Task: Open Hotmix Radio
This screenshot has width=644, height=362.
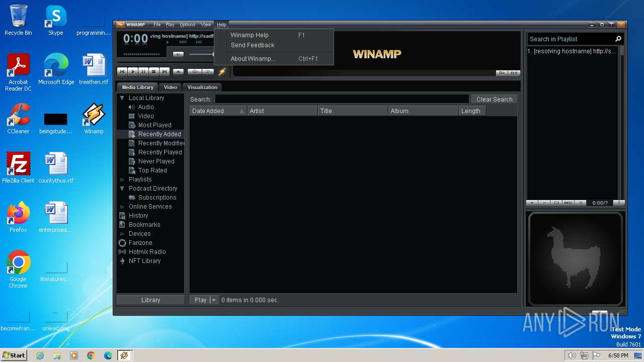Action: tap(147, 252)
